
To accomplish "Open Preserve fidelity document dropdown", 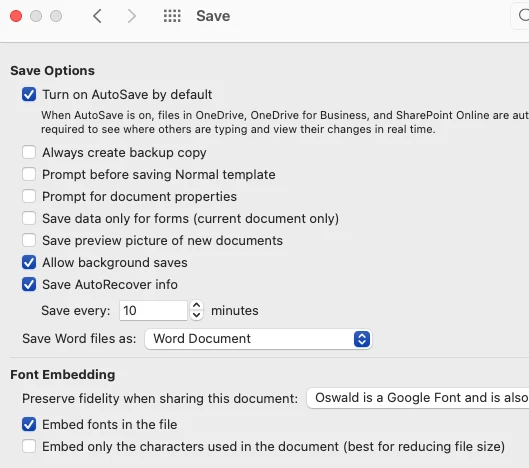I will (418, 398).
